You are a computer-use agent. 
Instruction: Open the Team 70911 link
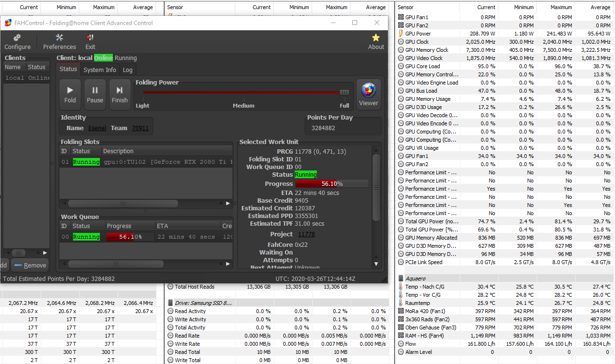point(140,128)
